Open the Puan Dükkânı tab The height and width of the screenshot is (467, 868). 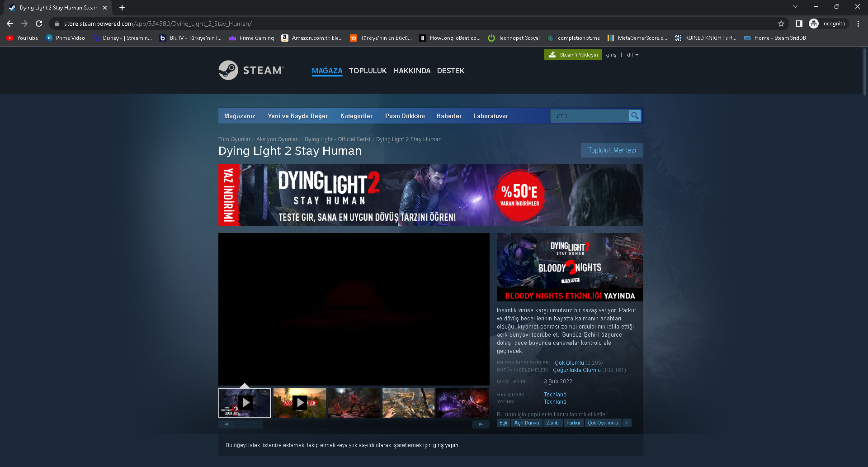tap(405, 116)
